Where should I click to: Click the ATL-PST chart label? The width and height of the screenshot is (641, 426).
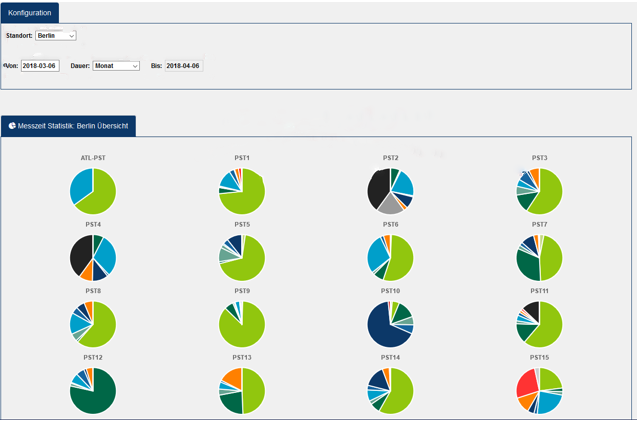tap(93, 158)
